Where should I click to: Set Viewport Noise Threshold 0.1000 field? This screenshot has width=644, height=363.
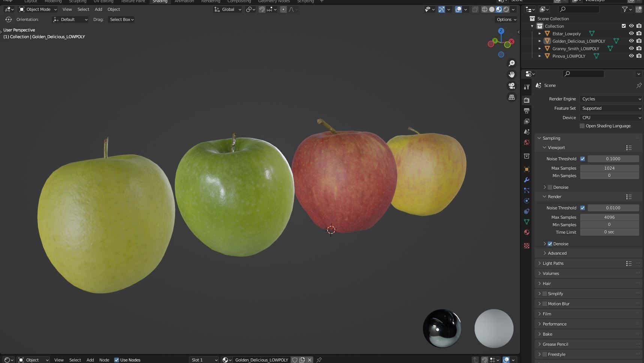click(x=613, y=159)
